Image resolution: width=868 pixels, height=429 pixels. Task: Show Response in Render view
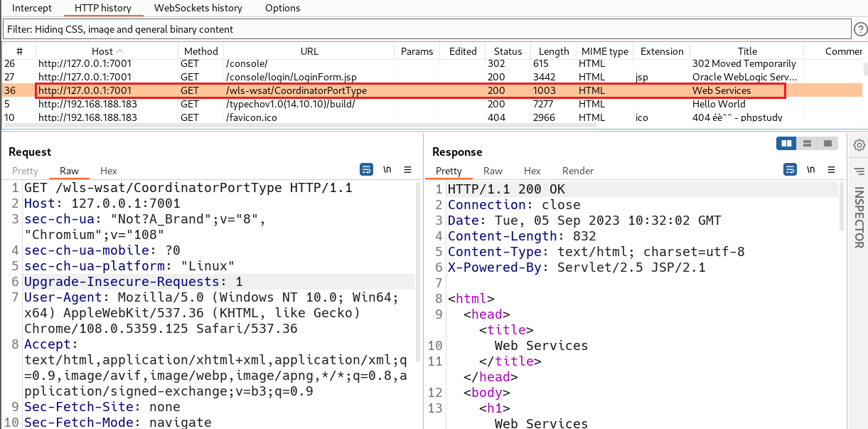578,171
